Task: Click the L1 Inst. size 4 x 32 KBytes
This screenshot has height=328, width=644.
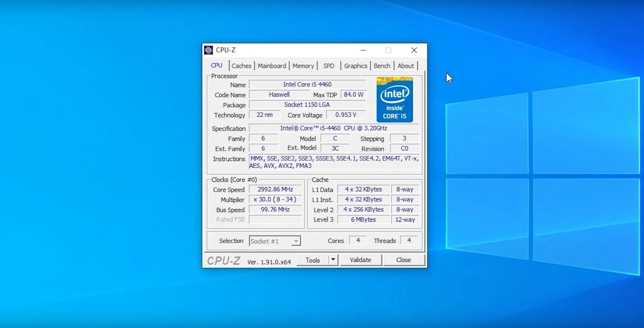Action: [x=363, y=199]
